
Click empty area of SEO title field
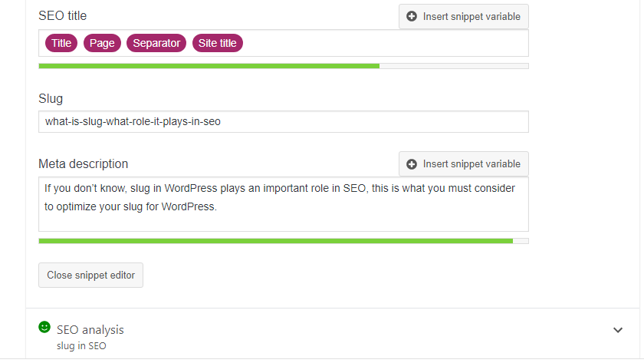click(x=385, y=43)
